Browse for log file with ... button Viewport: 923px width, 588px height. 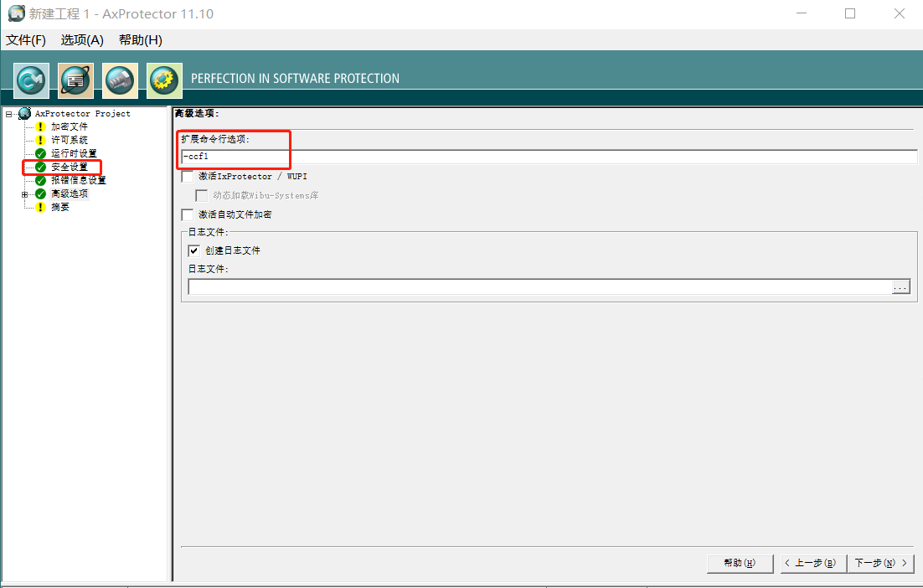(900, 286)
